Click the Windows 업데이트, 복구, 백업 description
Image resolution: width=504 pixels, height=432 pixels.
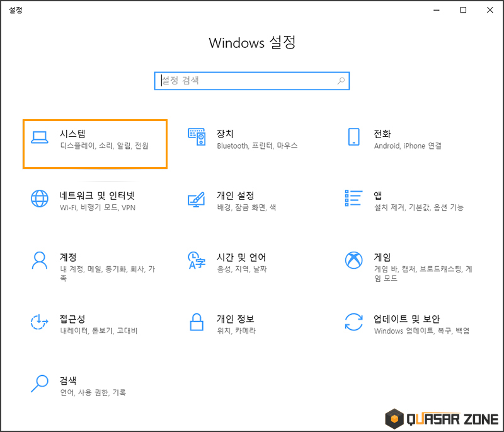coord(421,331)
